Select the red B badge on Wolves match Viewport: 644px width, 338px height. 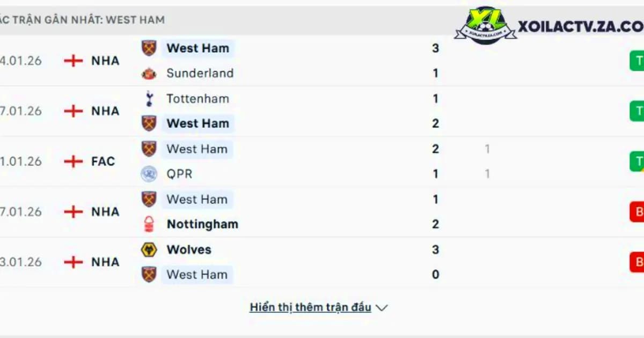click(637, 262)
